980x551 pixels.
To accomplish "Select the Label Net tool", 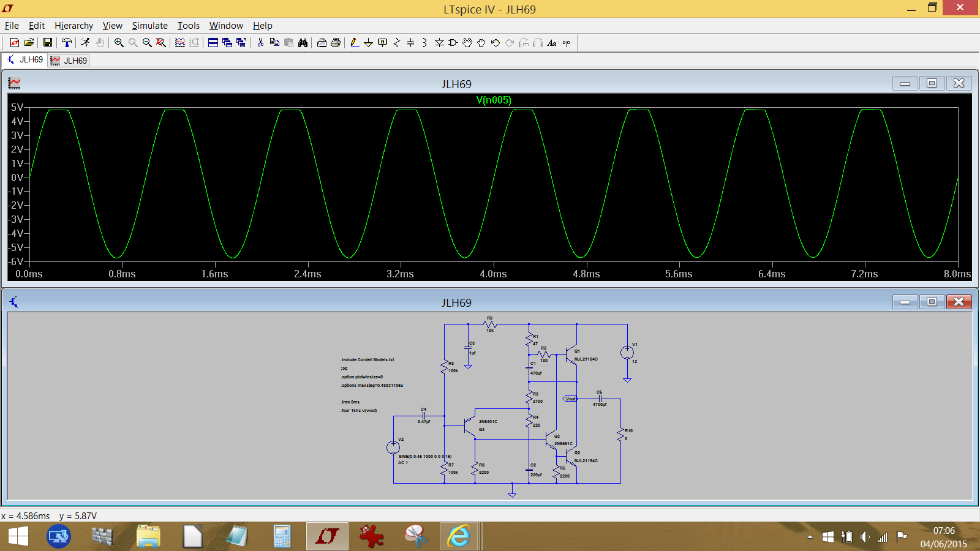I will [383, 43].
